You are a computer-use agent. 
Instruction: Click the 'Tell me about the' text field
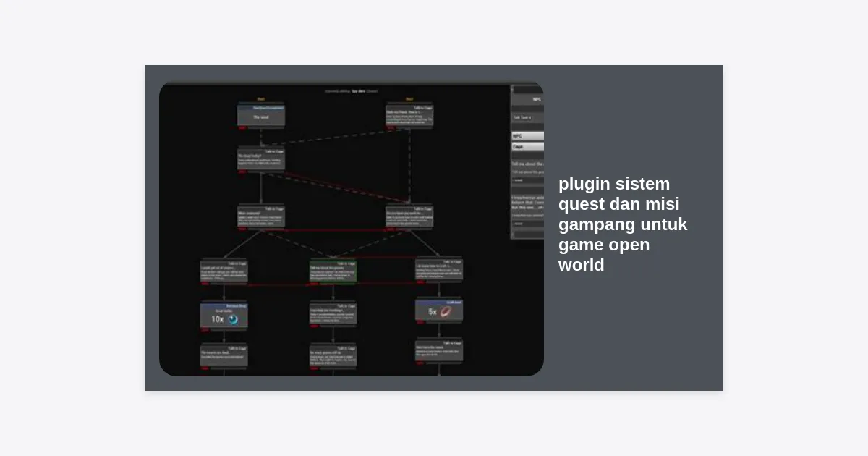(528, 172)
